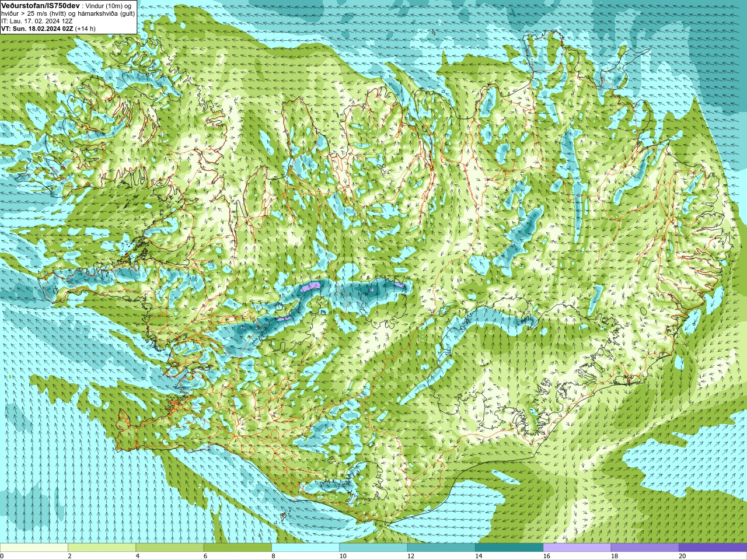
Task: Click the legend scale label 10
Action: click(343, 556)
